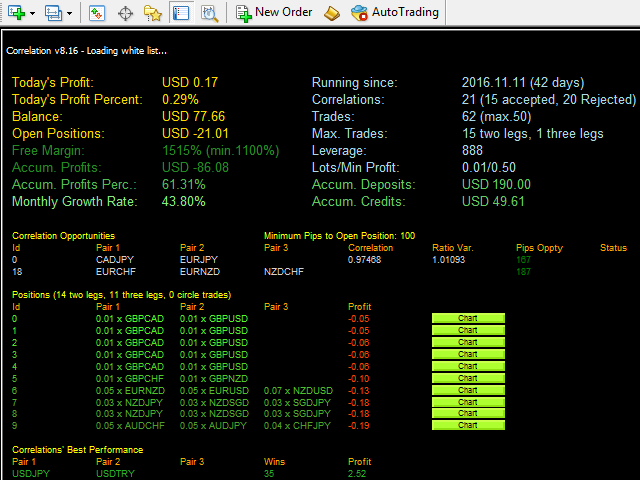Launch MetaEditor via yellow diamond icon
640x480 pixels.
click(x=332, y=13)
